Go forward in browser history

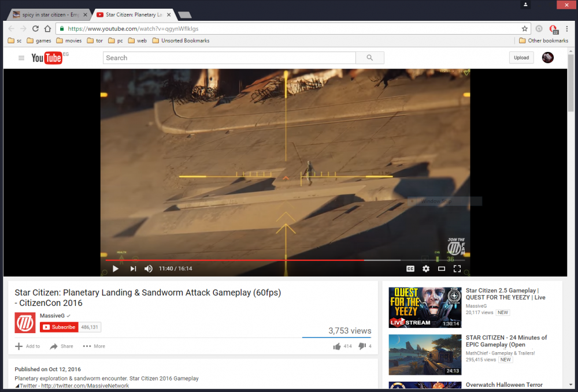pyautogui.click(x=23, y=29)
